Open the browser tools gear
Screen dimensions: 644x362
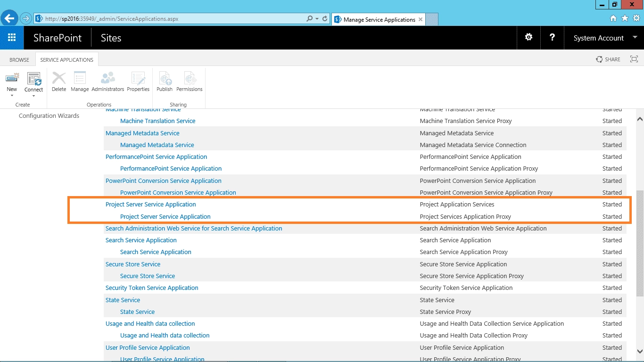coord(636,18)
